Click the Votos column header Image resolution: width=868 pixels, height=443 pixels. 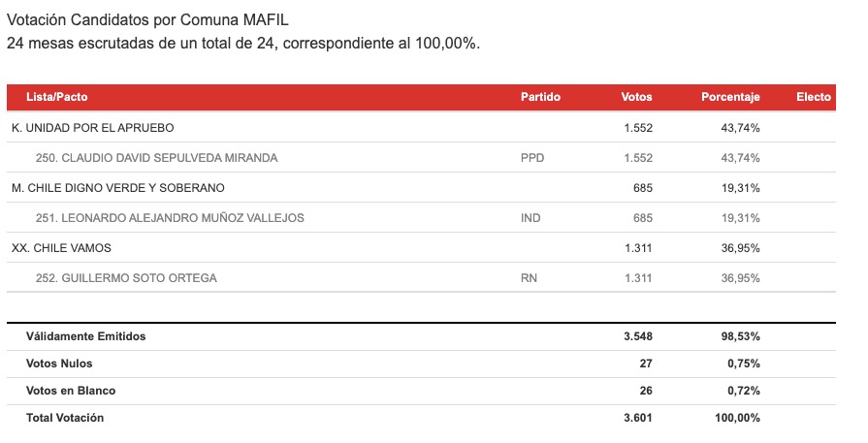pyautogui.click(x=636, y=97)
